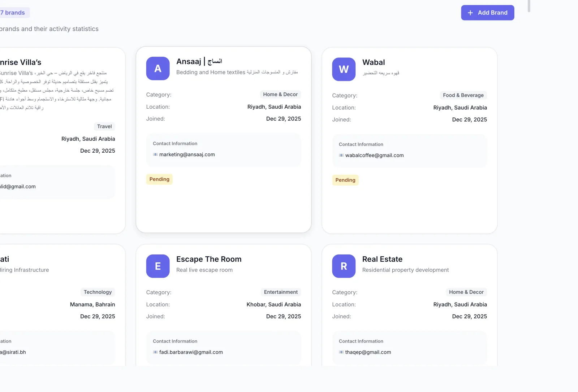Click the Add Brand button
This screenshot has height=392, width=578.
pos(487,13)
